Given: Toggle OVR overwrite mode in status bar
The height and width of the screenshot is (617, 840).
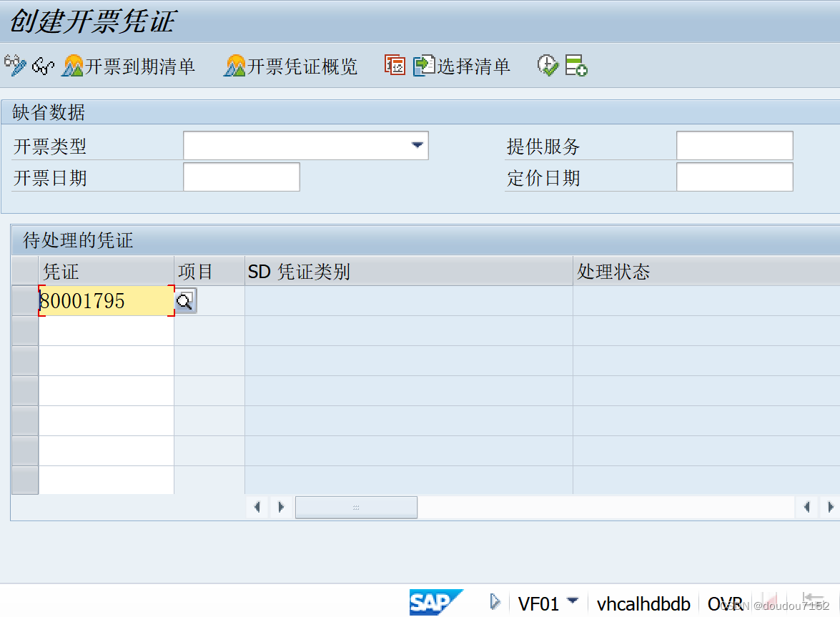Looking at the screenshot, I should point(727,603).
